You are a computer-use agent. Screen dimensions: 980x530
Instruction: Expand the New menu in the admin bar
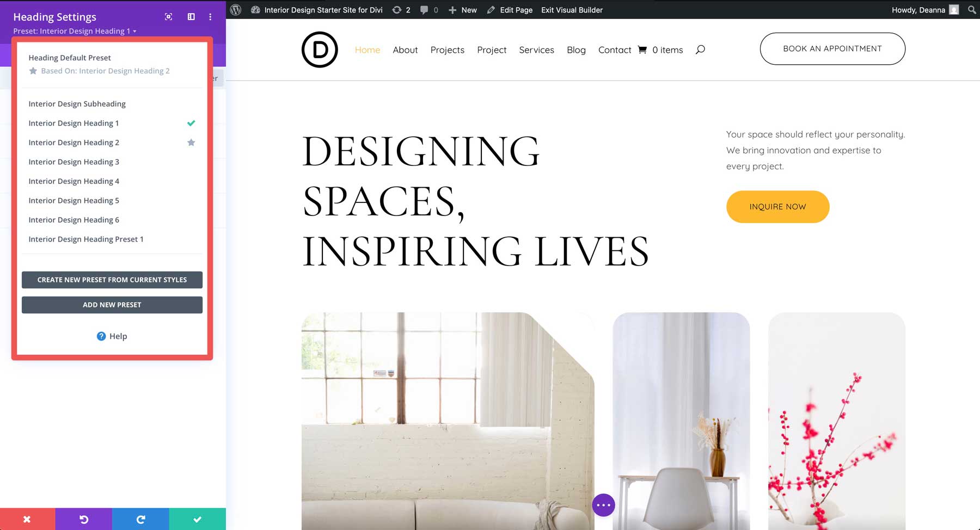point(462,10)
